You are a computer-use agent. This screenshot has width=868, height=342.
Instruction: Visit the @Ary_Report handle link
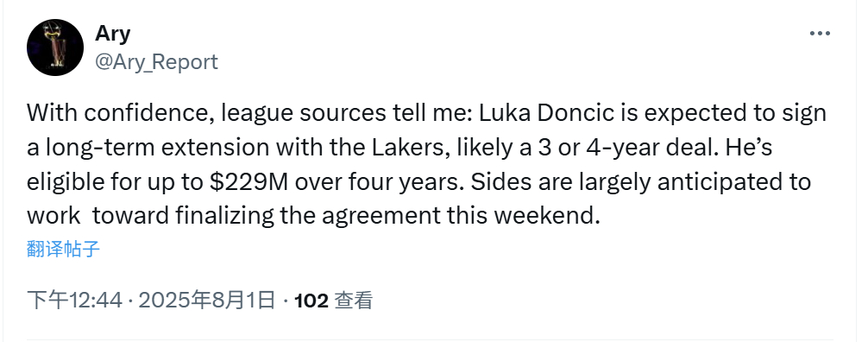pyautogui.click(x=157, y=61)
